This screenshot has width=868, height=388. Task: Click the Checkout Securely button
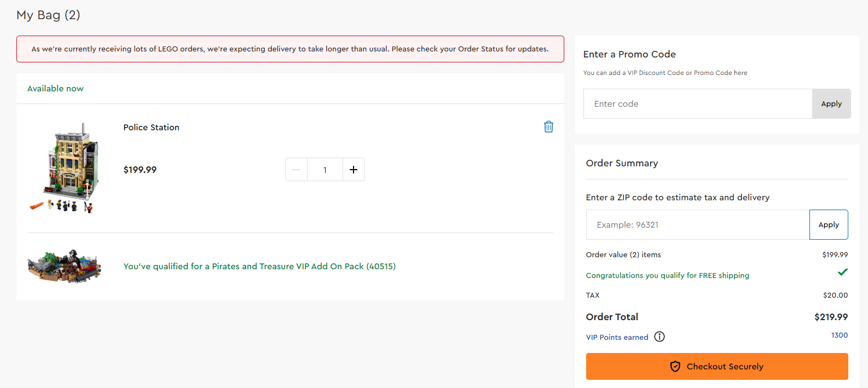coord(717,366)
